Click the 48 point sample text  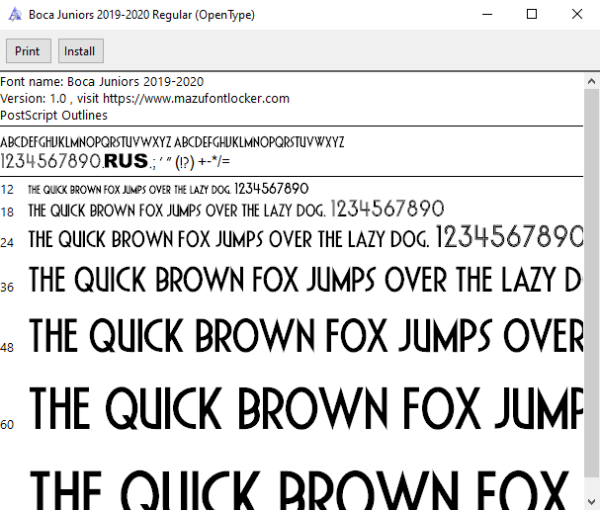click(x=306, y=336)
